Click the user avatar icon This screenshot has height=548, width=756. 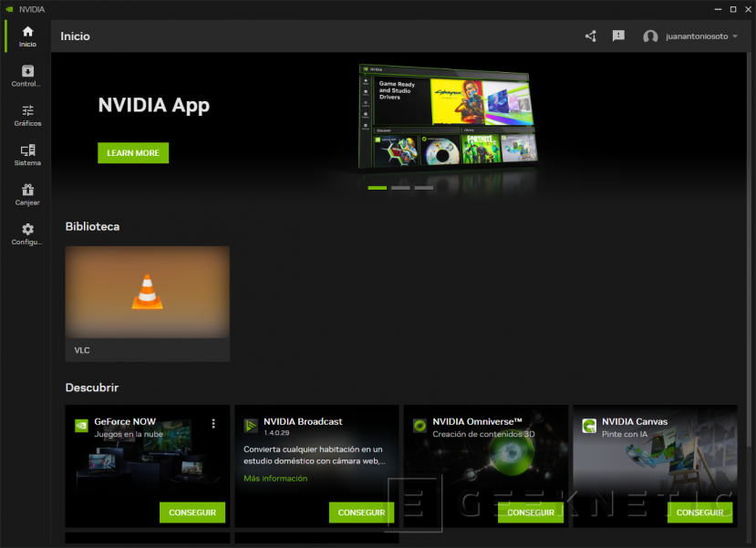(650, 36)
